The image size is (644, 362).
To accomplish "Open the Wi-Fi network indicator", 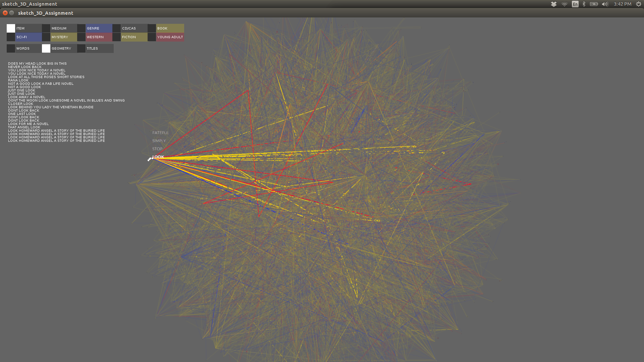I will click(565, 4).
